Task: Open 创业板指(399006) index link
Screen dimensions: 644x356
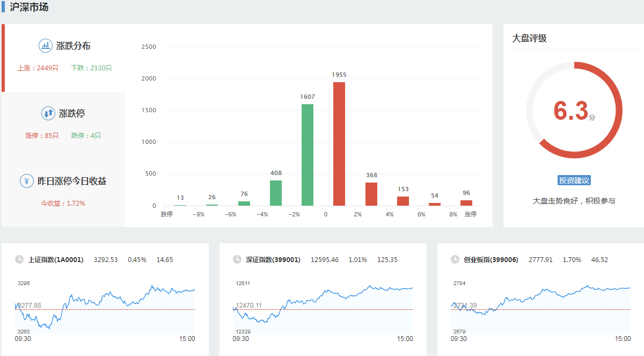Action: [491, 260]
